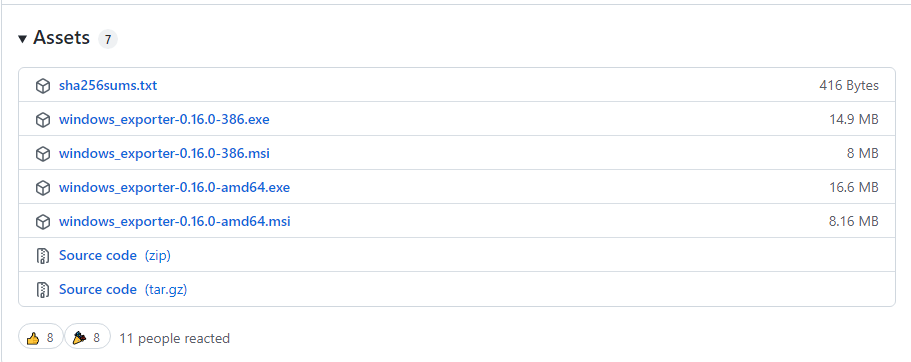The image size is (911, 362).
Task: Download sha256sums.txt
Action: pos(108,86)
